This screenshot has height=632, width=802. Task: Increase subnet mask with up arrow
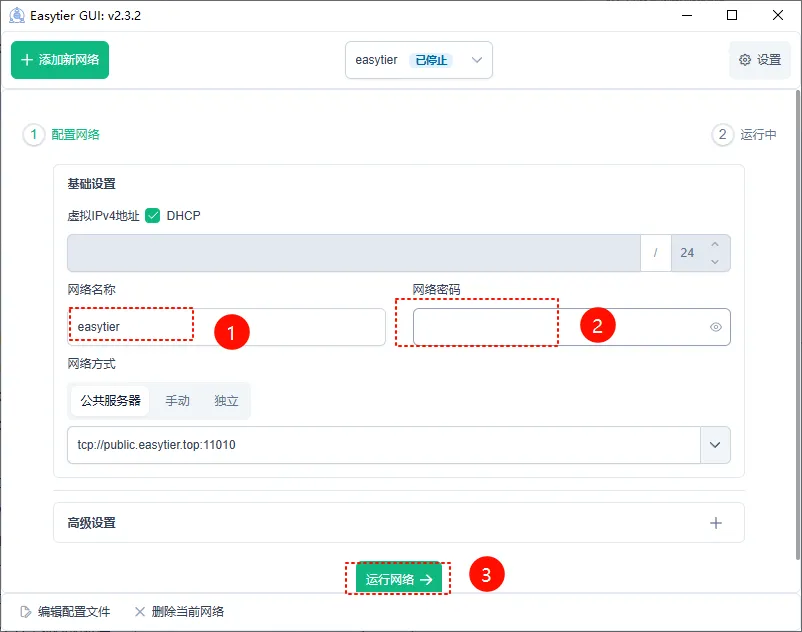point(714,245)
